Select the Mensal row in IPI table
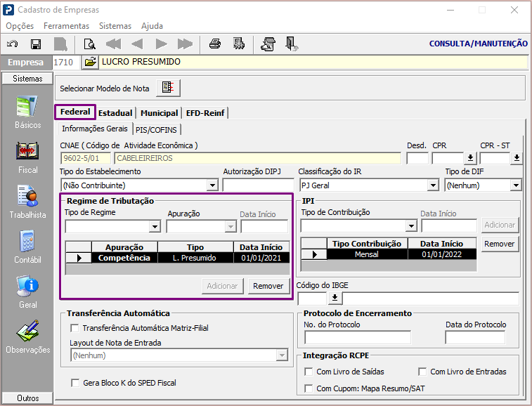532x406 pixels. 389,254
